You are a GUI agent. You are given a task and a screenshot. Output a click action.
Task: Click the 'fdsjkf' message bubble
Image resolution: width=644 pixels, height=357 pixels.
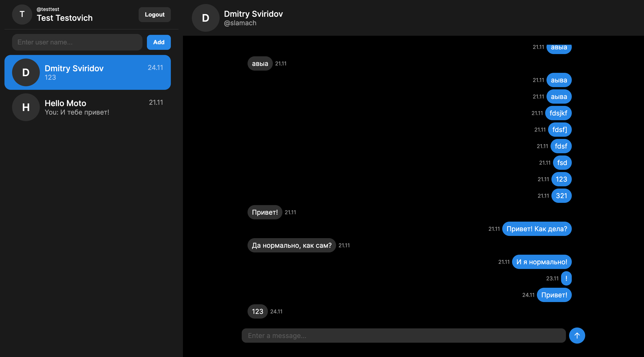point(558,113)
